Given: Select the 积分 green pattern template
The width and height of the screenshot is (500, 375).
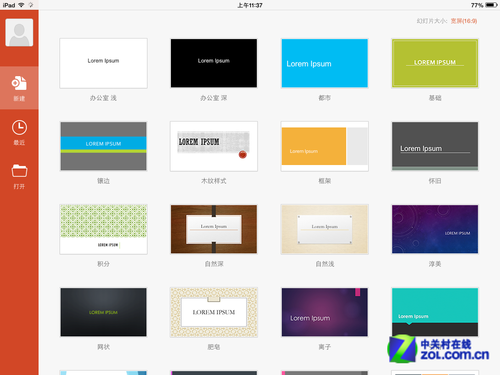Looking at the screenshot, I should (103, 229).
